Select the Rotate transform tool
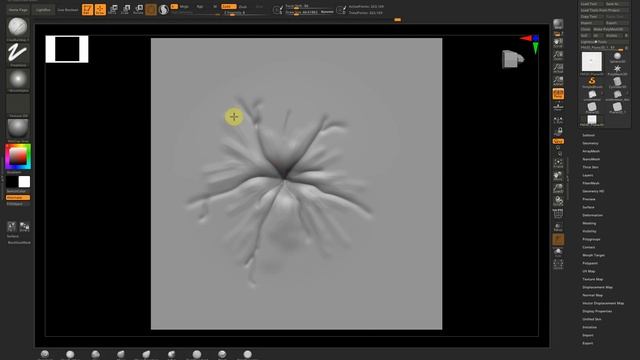 click(x=138, y=9)
